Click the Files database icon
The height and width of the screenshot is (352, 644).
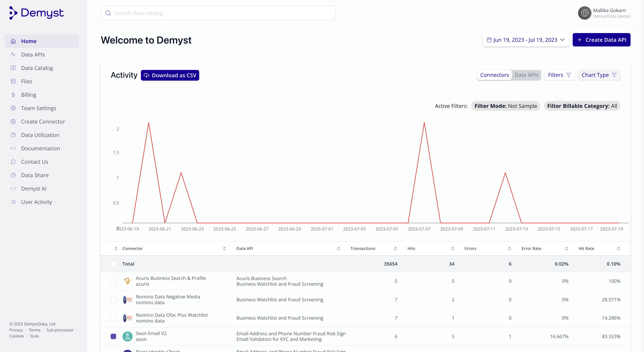[13, 81]
